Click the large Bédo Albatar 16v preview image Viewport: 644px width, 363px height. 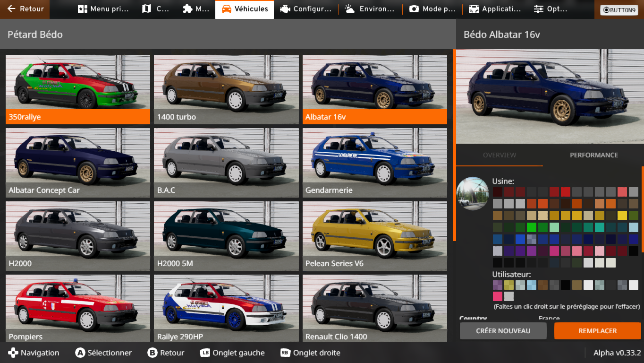click(550, 96)
